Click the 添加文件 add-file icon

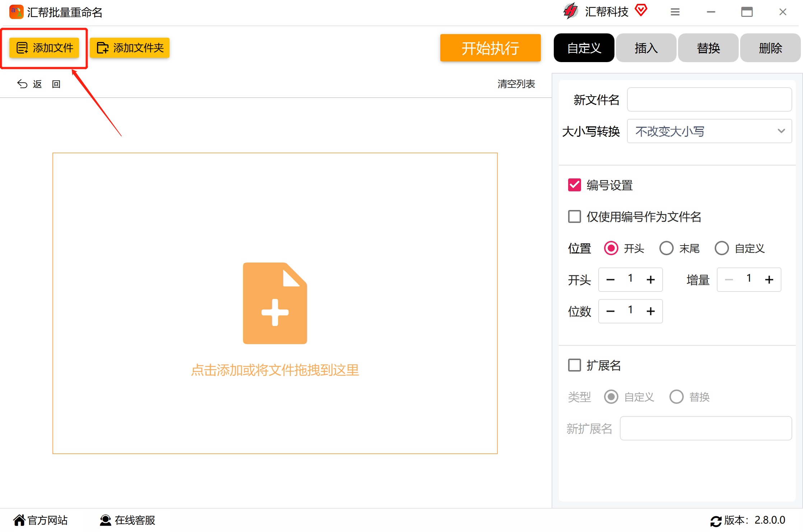coord(22,48)
